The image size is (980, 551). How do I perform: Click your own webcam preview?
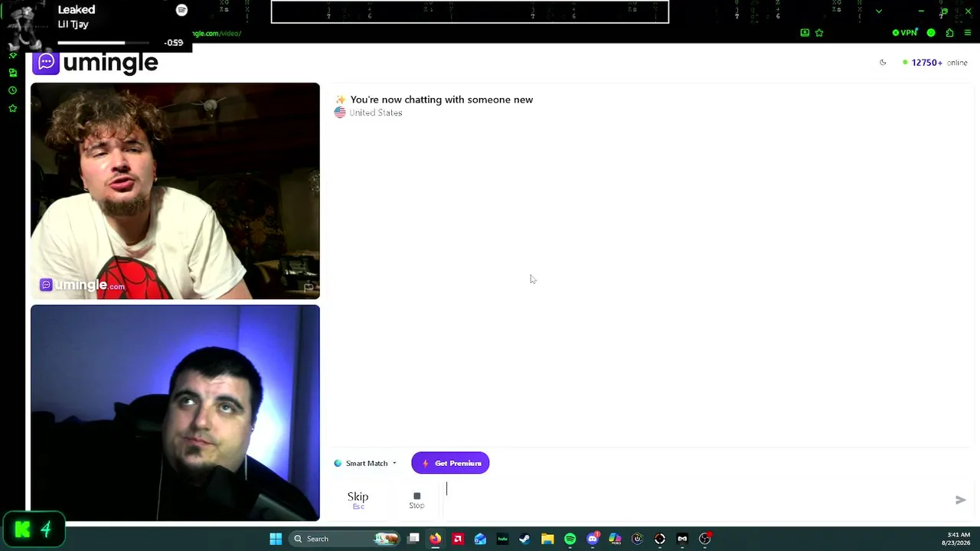(175, 413)
